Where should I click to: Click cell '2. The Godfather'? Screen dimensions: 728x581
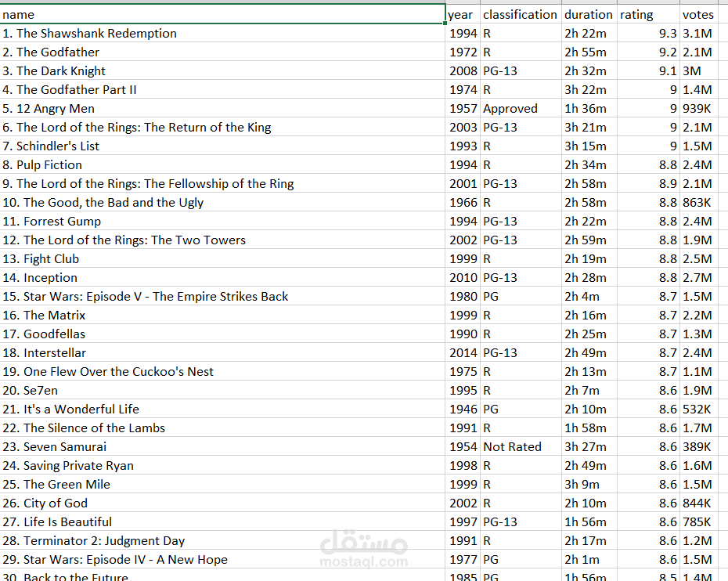222,52
